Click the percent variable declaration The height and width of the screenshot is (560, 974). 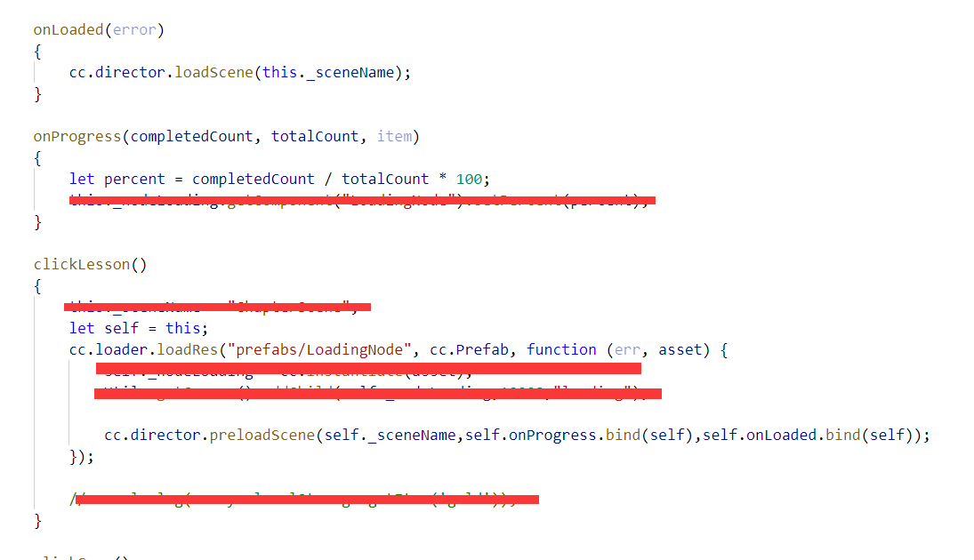point(134,180)
